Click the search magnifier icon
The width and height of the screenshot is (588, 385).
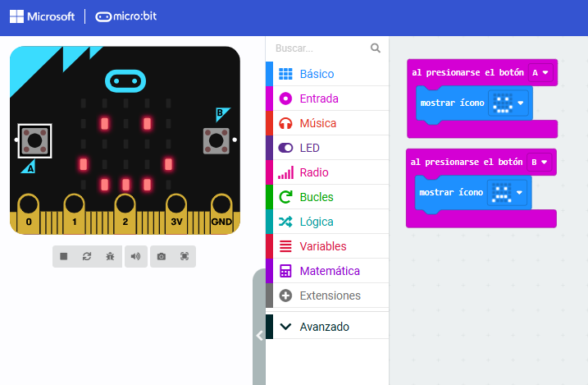tap(376, 48)
